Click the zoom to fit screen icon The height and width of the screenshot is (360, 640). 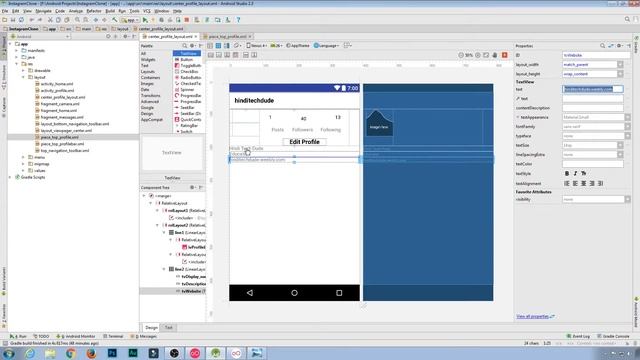click(x=486, y=55)
